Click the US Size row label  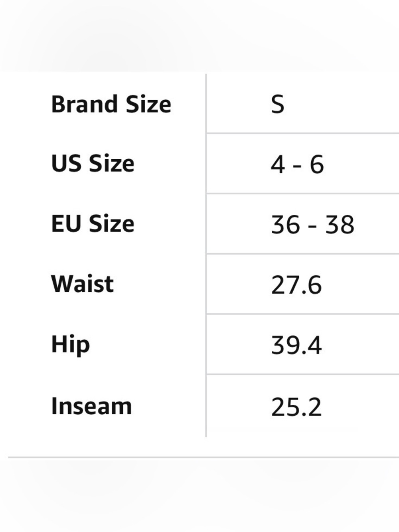tap(93, 164)
